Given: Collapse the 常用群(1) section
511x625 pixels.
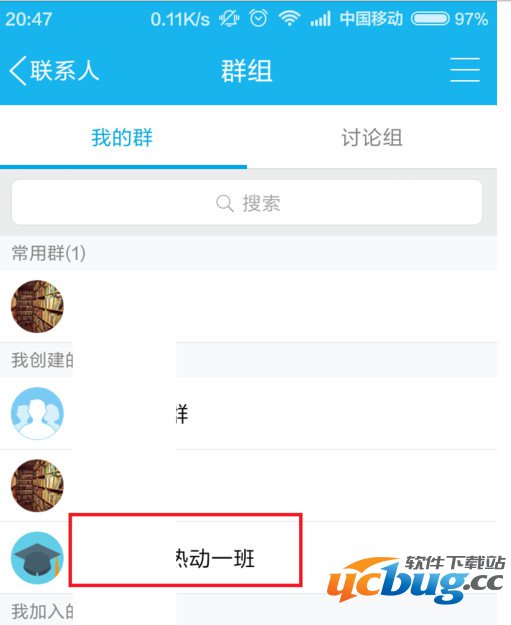Looking at the screenshot, I should tap(248, 253).
